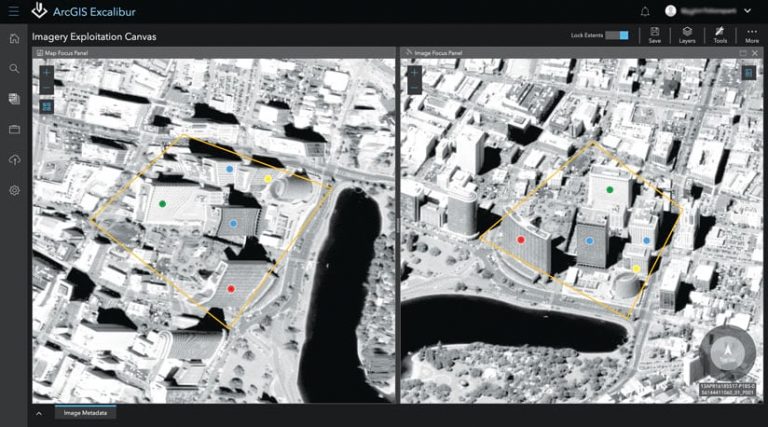This screenshot has width=768, height=427.
Task: Select the yellow point in the Map Focus Panel
Action: pos(268,179)
